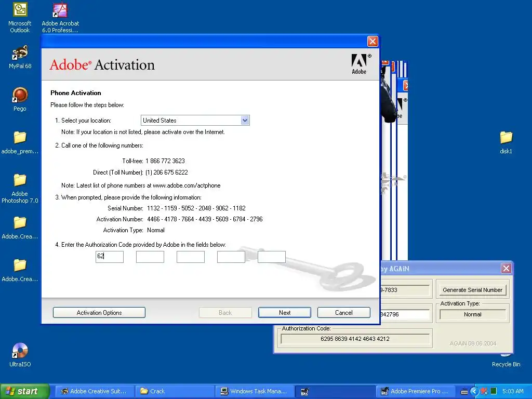Screen dimensions: 532x399
Task: Click the serial number 1132 - 1159 - 5052 text
Action: [196, 208]
